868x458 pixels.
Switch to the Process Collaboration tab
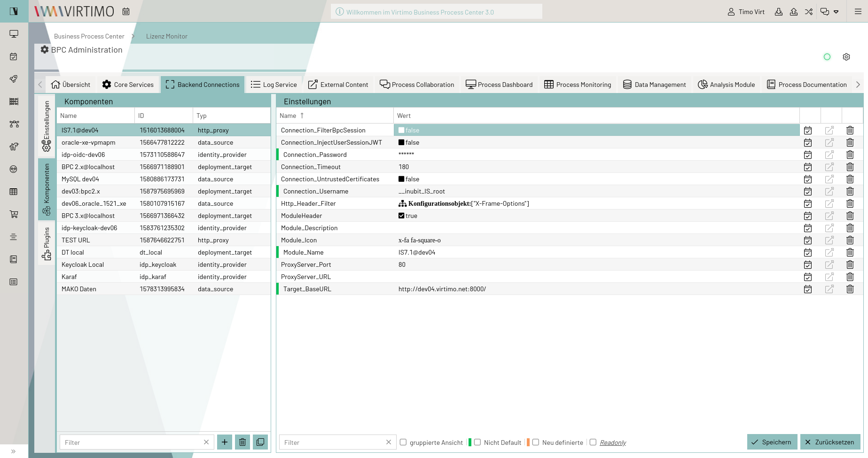click(x=417, y=85)
